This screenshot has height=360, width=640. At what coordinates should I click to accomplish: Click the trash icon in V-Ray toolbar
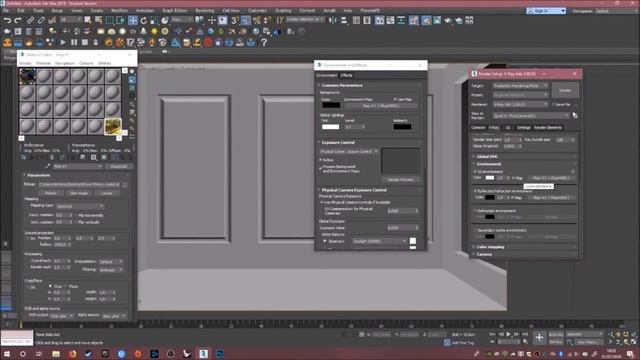tap(96, 42)
